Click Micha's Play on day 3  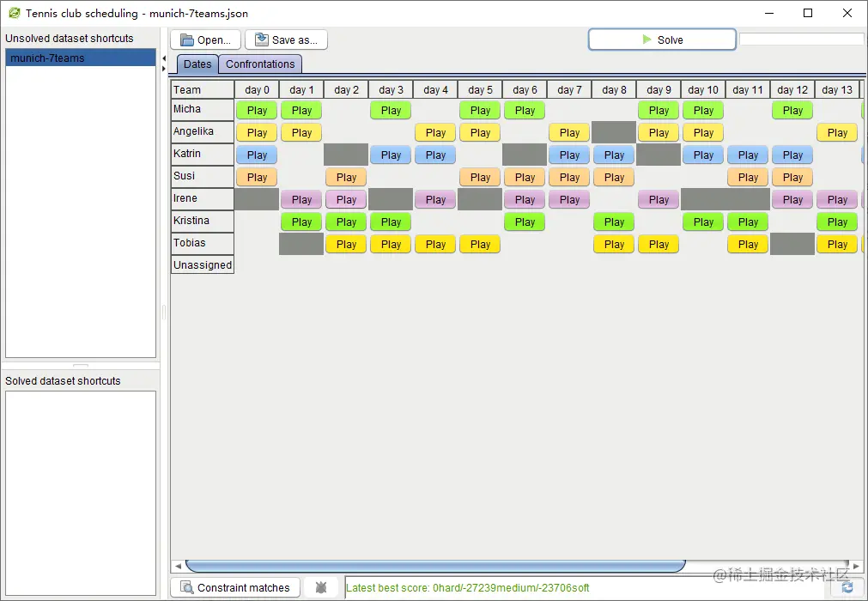391,111
